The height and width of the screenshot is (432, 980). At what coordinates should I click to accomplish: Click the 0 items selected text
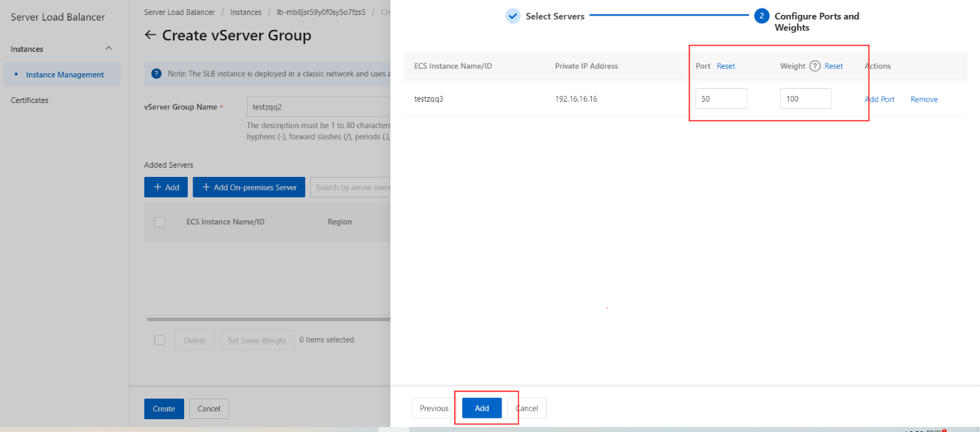[326, 340]
